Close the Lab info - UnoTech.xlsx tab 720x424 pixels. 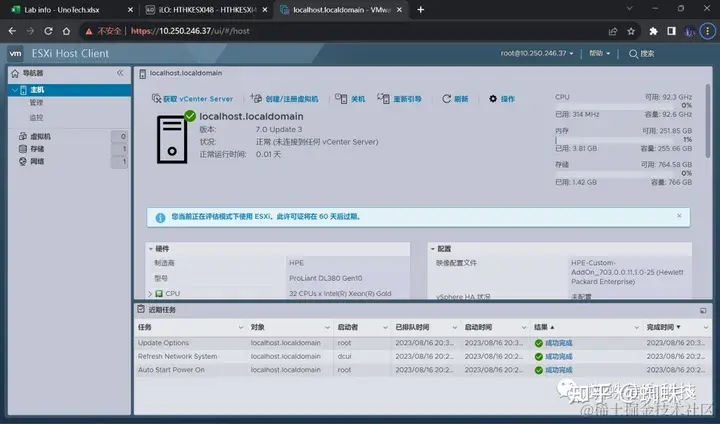[130, 10]
